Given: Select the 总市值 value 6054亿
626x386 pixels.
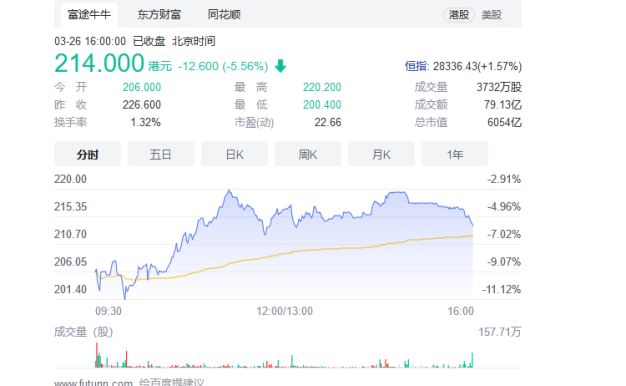Looking at the screenshot, I should tap(504, 122).
